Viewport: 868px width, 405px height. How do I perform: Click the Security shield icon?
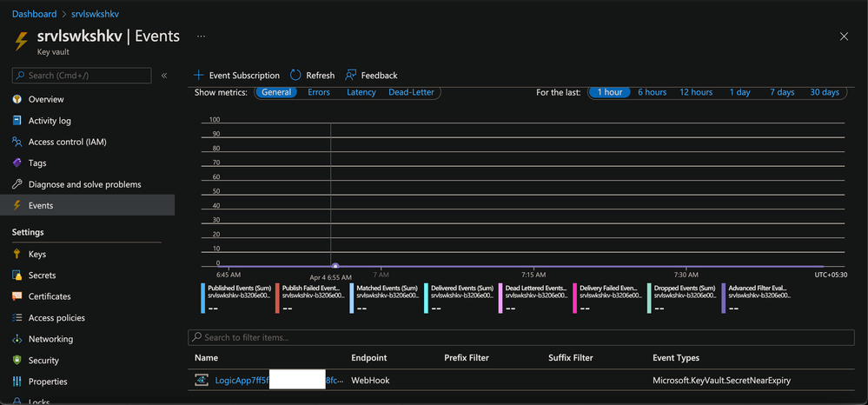pyautogui.click(x=17, y=360)
